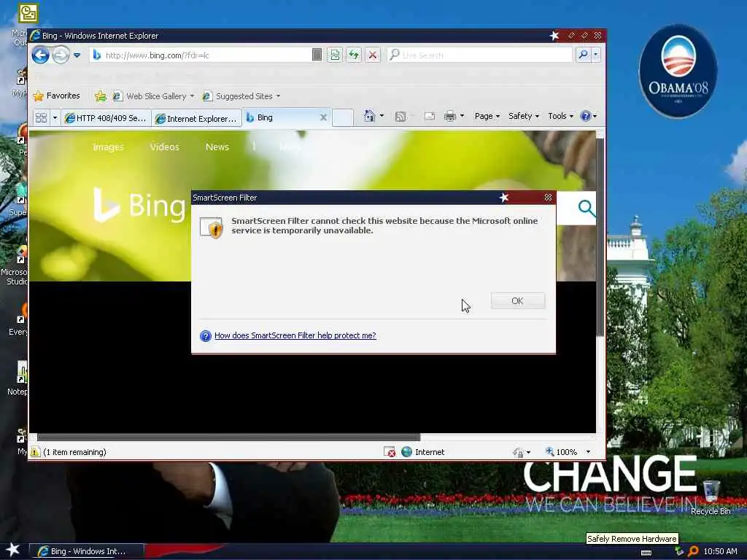Open the search provider dropdown arrow

(596, 55)
